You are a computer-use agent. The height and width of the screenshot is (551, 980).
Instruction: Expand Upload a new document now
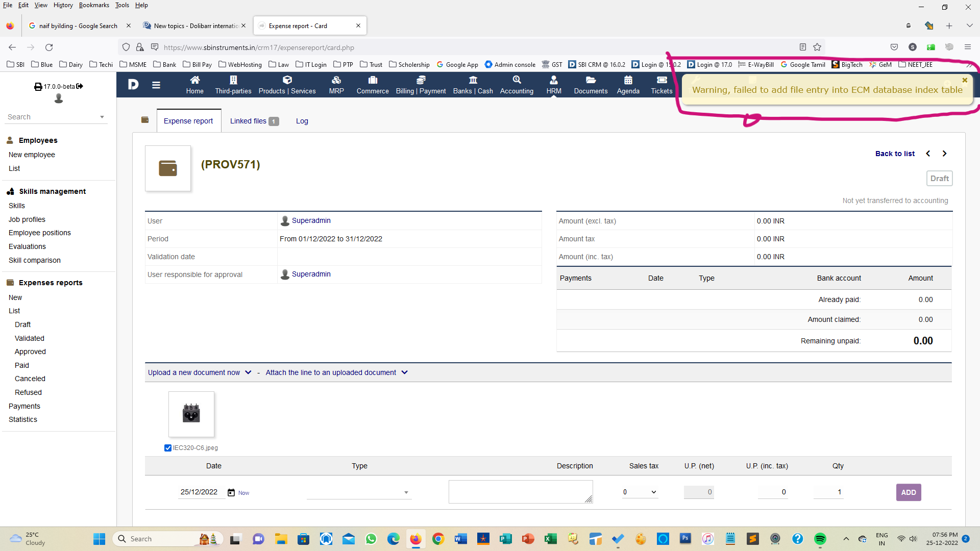(x=199, y=372)
